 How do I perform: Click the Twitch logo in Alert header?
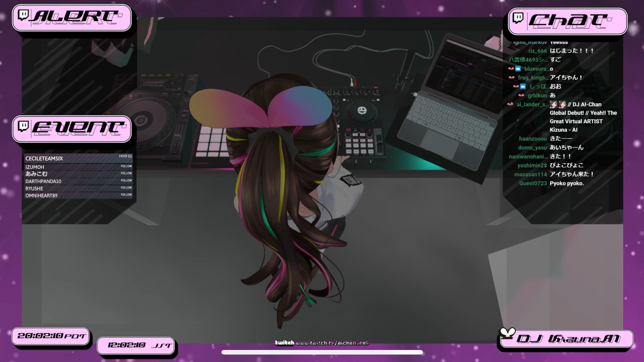(x=23, y=15)
